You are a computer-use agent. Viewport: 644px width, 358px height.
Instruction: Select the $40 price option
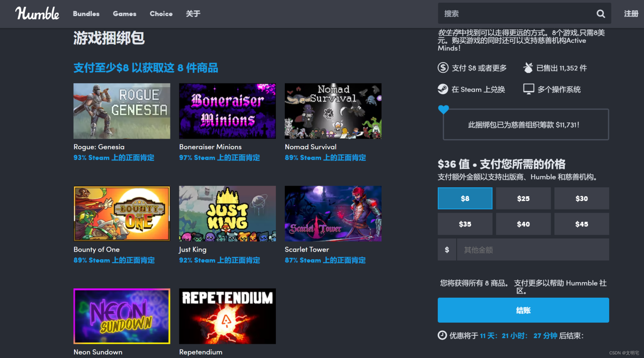(x=523, y=224)
